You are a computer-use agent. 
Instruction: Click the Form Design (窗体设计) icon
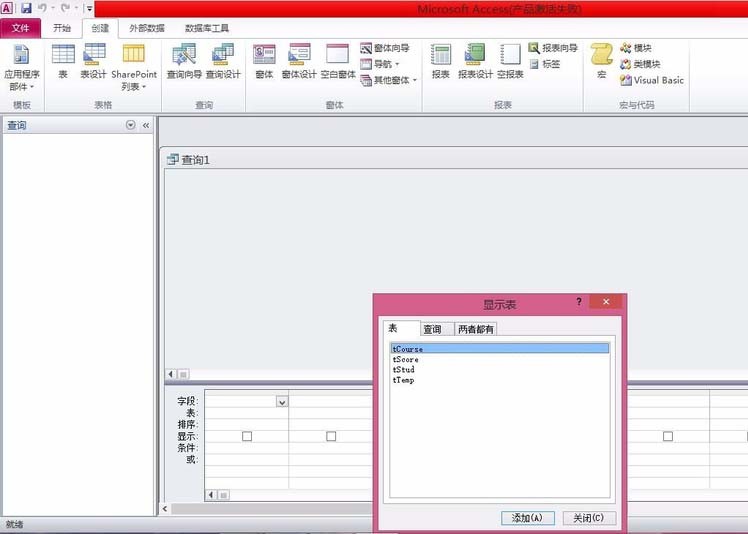coord(299,61)
